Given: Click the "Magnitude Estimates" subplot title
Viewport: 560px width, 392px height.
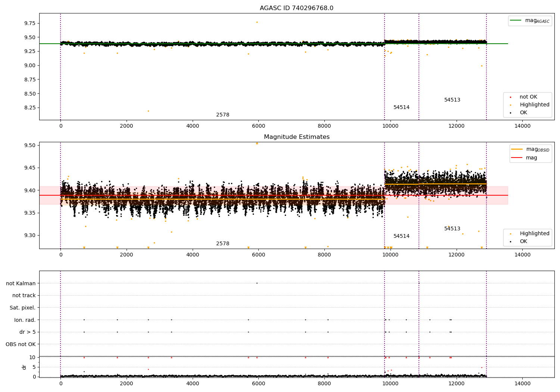Looking at the screenshot, I should (x=296, y=137).
